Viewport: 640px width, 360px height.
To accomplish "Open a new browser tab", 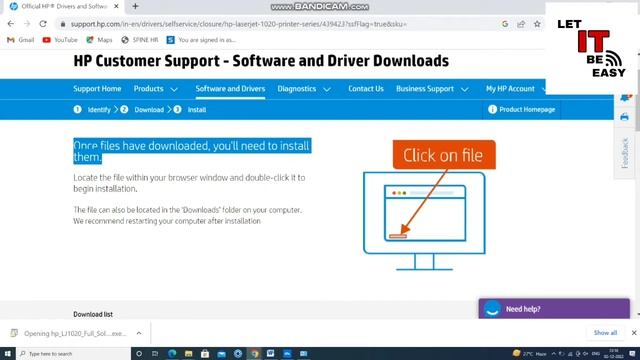I will [136, 6].
